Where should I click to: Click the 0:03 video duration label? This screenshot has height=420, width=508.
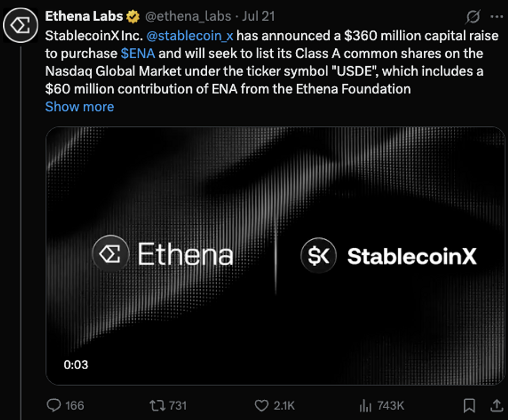tap(76, 364)
